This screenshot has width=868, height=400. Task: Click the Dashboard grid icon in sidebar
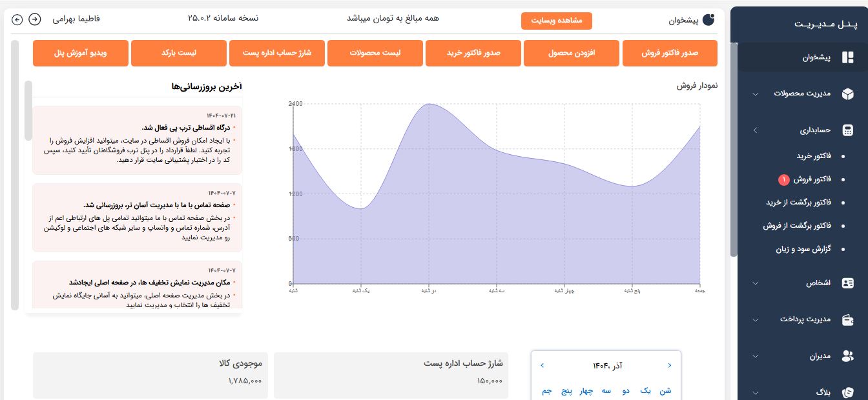point(847,58)
